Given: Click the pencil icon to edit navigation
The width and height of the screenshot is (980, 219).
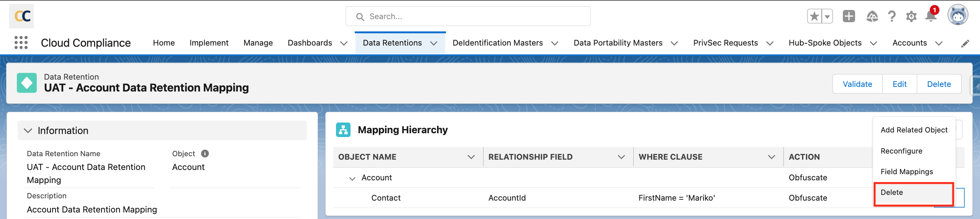Looking at the screenshot, I should (x=965, y=44).
